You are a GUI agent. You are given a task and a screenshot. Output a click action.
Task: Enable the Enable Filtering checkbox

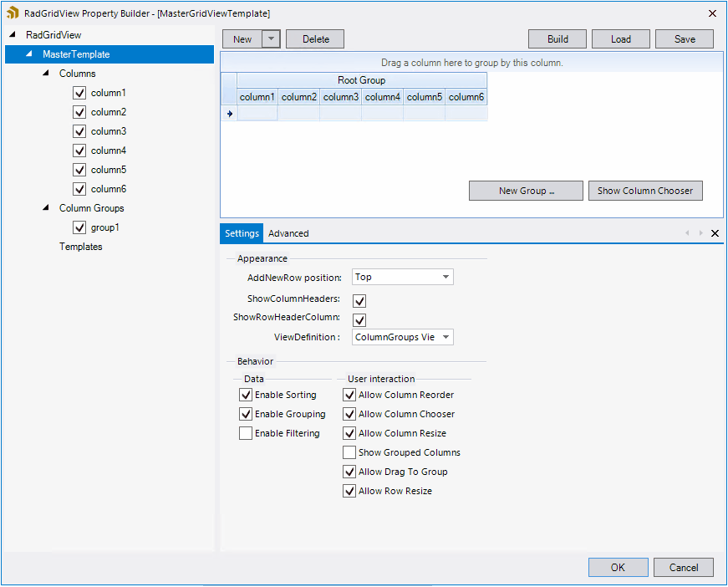click(246, 433)
